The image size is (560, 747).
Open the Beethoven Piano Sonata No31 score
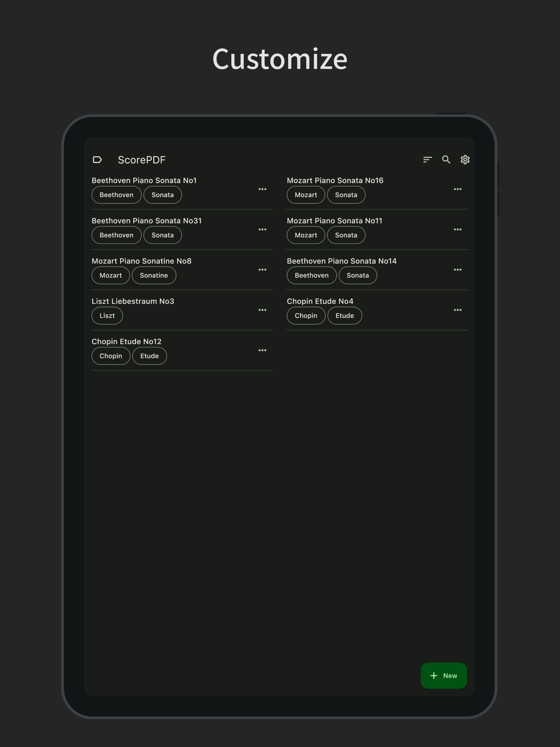coord(147,221)
